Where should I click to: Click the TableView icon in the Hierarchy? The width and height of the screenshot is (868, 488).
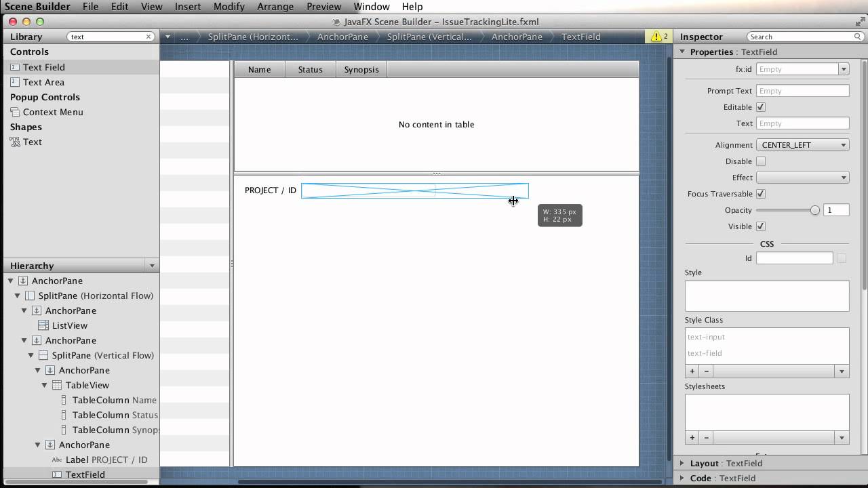[x=57, y=385]
